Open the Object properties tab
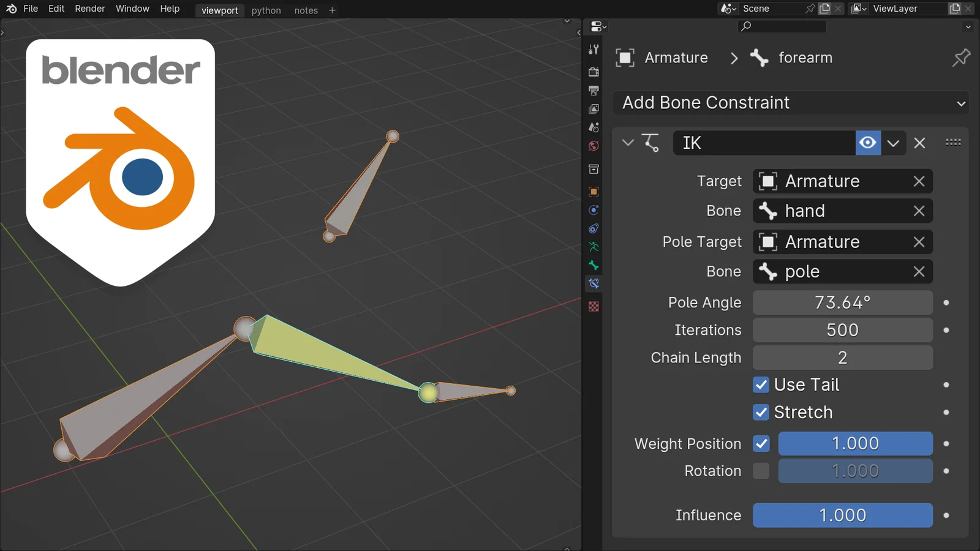 594,192
